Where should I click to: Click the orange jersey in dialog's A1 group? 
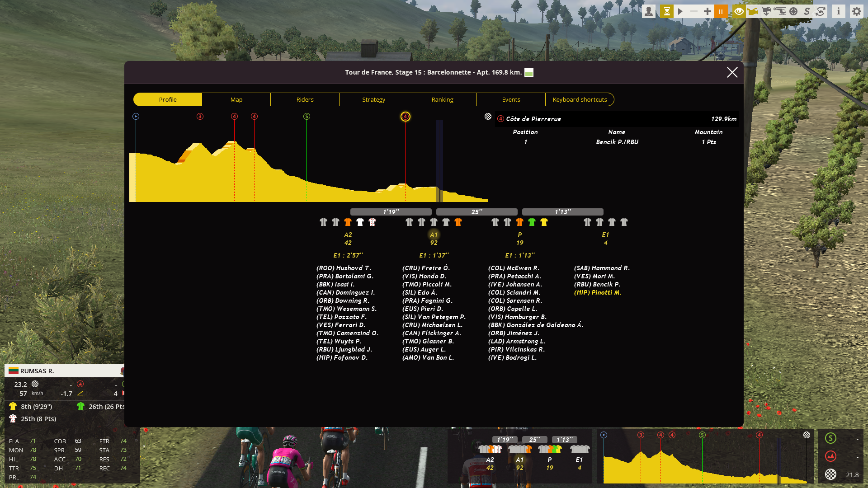pyautogui.click(x=458, y=222)
